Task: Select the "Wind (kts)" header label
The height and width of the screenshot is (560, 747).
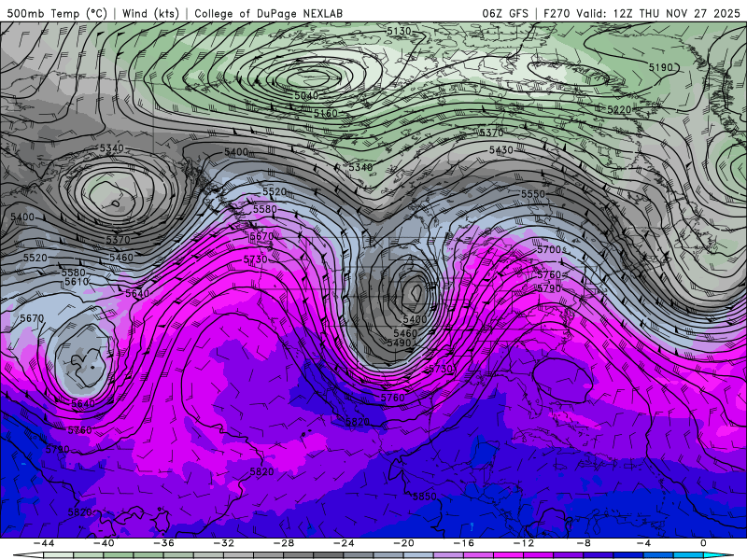Action: (150, 13)
